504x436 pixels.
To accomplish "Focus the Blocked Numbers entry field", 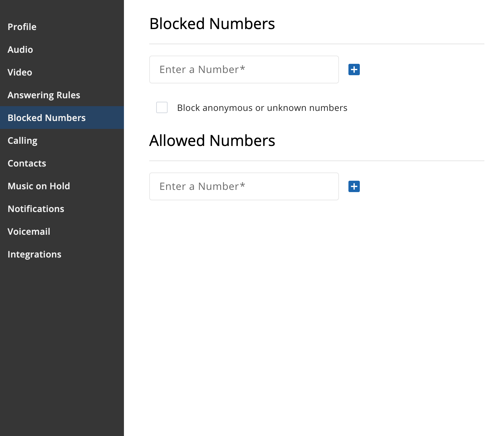I will click(x=244, y=70).
